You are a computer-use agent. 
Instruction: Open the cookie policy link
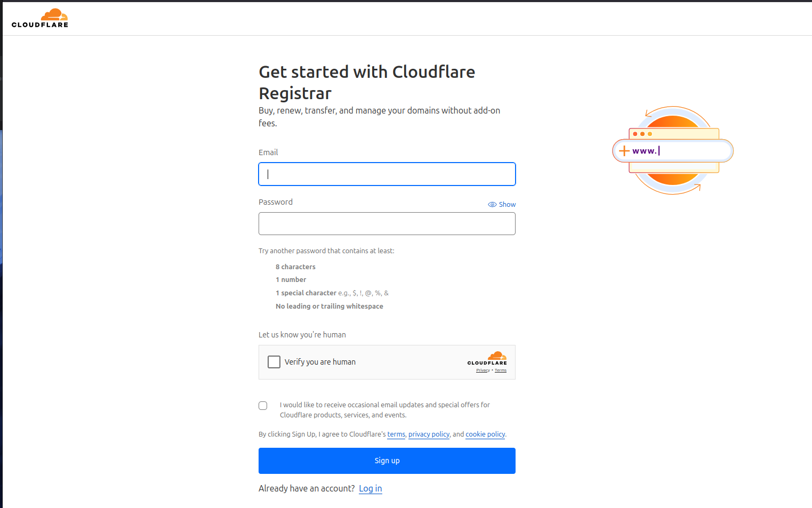[485, 434]
